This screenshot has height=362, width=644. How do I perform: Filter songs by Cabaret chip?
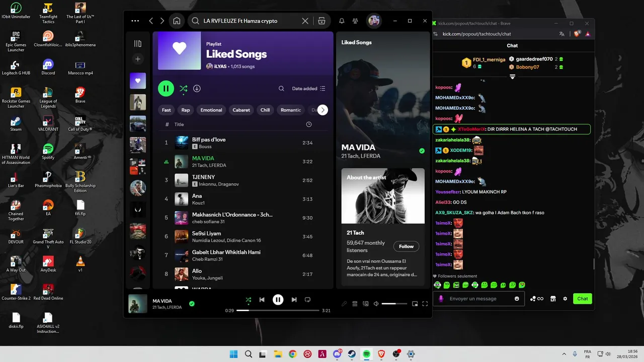click(242, 110)
